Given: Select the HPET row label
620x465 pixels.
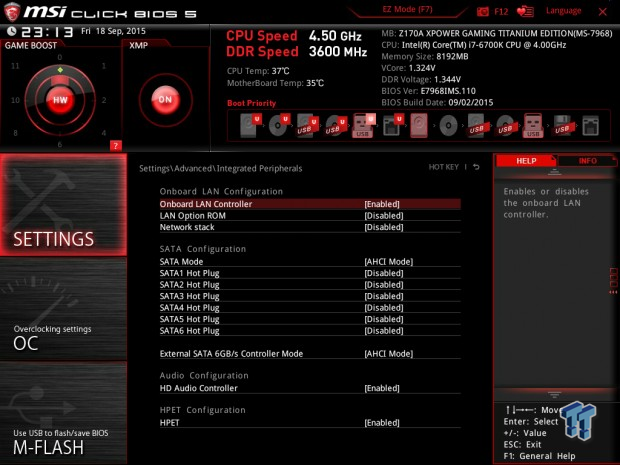Looking at the screenshot, I should (169, 423).
